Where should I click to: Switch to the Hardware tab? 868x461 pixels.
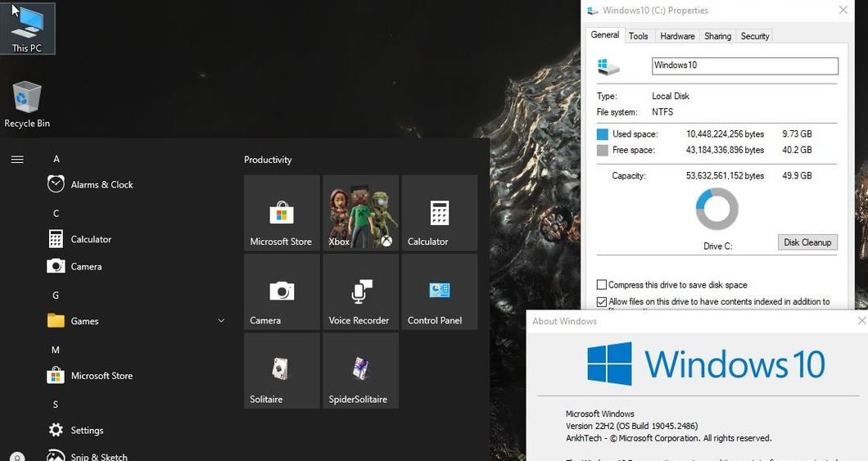(x=677, y=36)
